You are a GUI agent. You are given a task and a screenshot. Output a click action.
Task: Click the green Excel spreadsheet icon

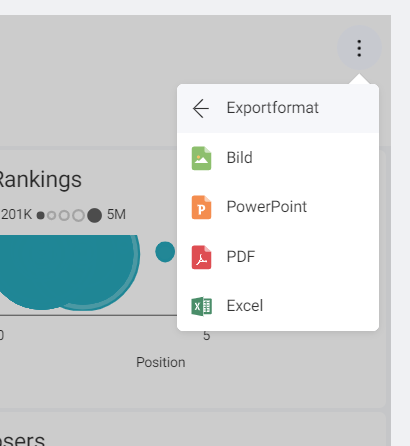[x=201, y=306]
